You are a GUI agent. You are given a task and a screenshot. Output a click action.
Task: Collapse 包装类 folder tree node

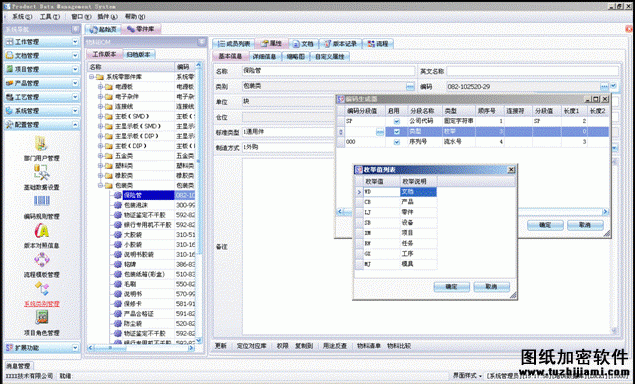pyautogui.click(x=100, y=186)
